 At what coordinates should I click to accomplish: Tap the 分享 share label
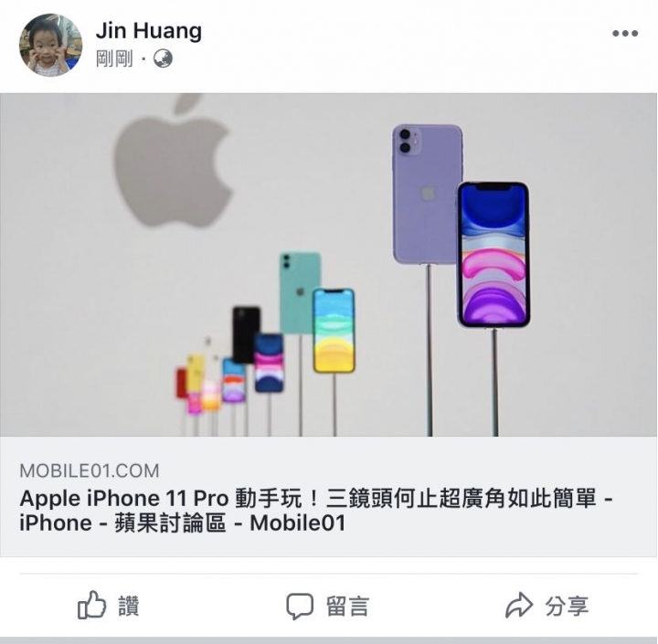[x=567, y=607]
